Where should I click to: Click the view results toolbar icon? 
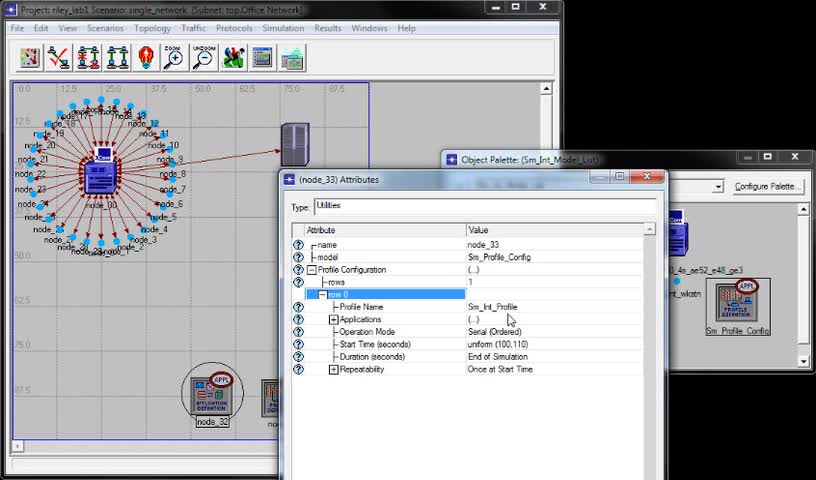pyautogui.click(x=262, y=58)
